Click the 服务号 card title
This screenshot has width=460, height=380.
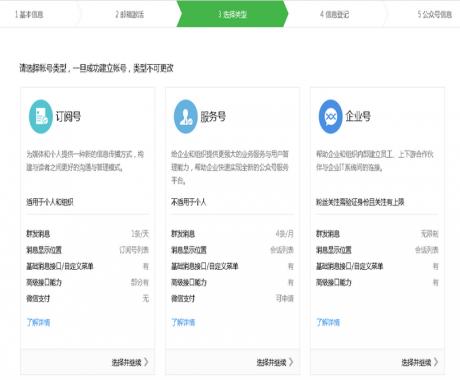click(x=213, y=117)
